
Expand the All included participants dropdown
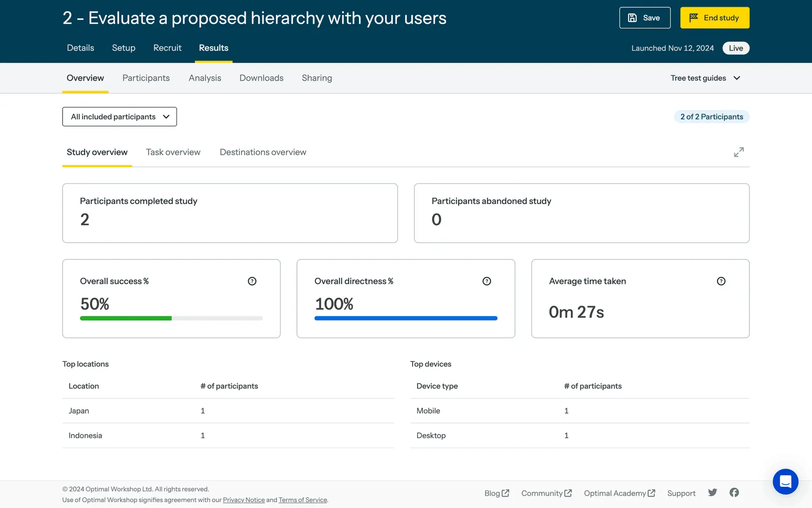coord(120,116)
